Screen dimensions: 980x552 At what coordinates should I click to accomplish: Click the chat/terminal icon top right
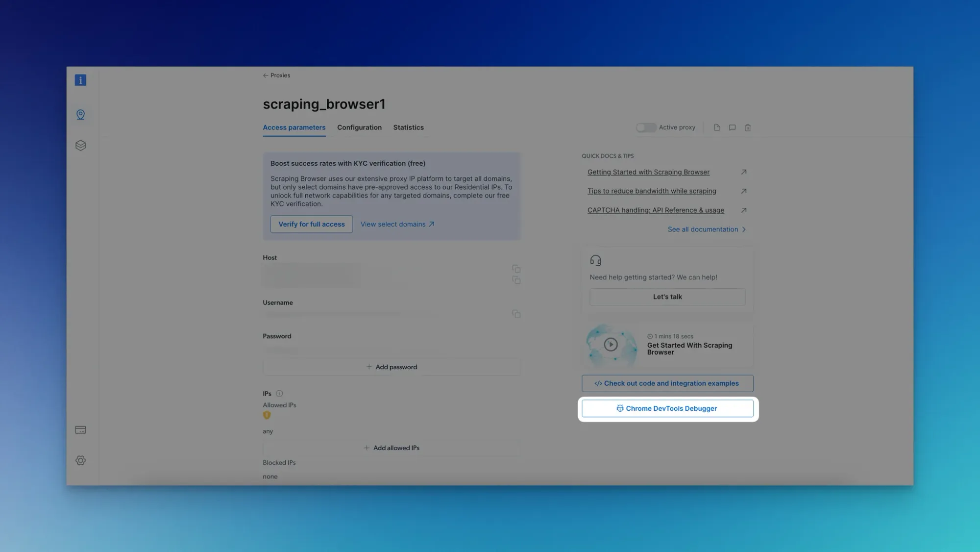point(733,127)
